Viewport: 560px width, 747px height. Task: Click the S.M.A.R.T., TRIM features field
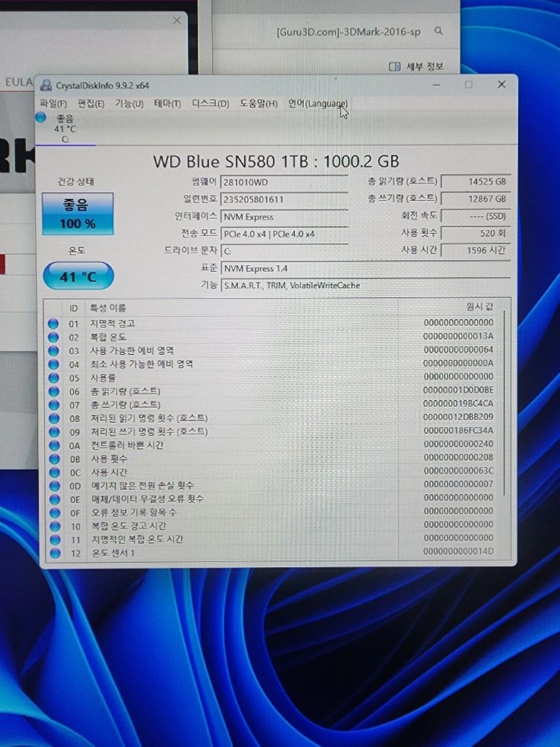coord(365,285)
